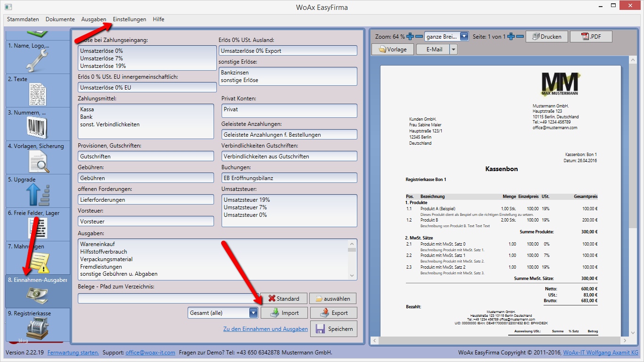This screenshot has width=644, height=362.
Task: Click down arrow of Ausgaben list scrollbar
Action: 352,275
